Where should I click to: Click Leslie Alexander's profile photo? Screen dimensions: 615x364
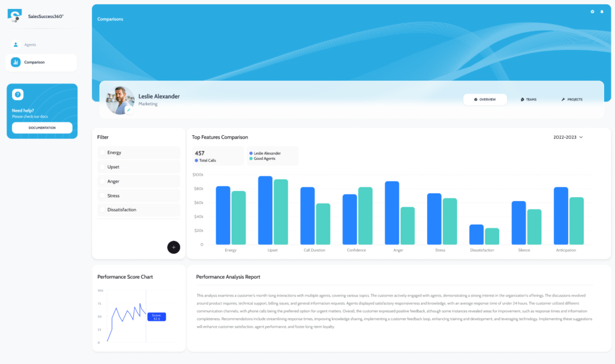(120, 99)
